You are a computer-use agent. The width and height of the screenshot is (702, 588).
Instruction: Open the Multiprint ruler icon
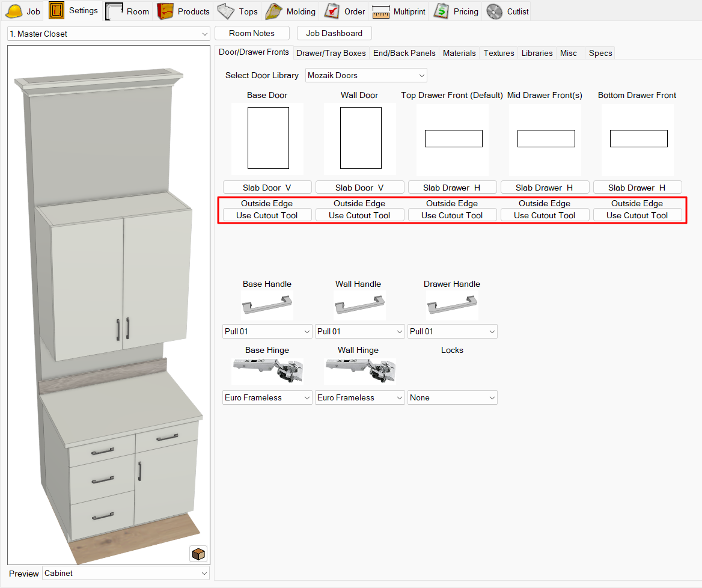coord(381,11)
